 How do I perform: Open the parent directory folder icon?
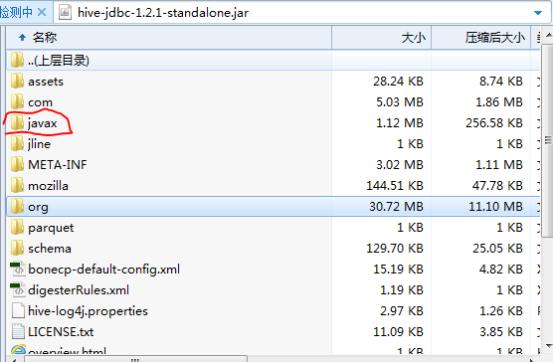[x=17, y=60]
